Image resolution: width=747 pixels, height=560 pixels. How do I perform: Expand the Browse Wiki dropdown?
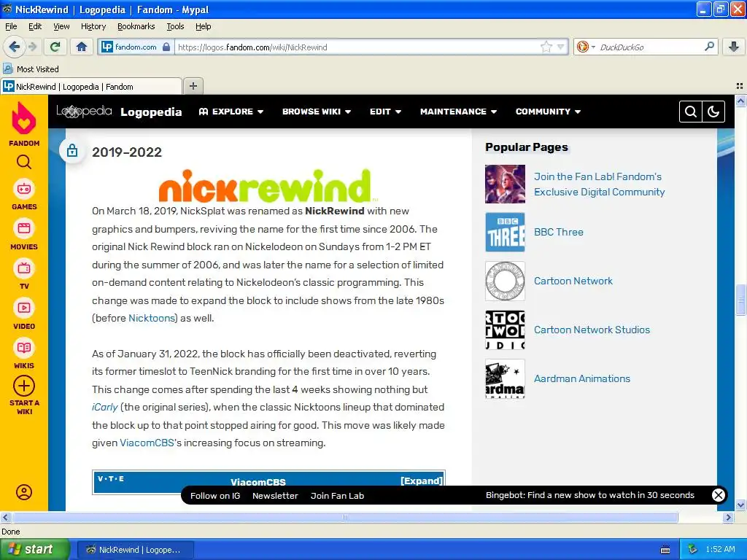tap(317, 112)
